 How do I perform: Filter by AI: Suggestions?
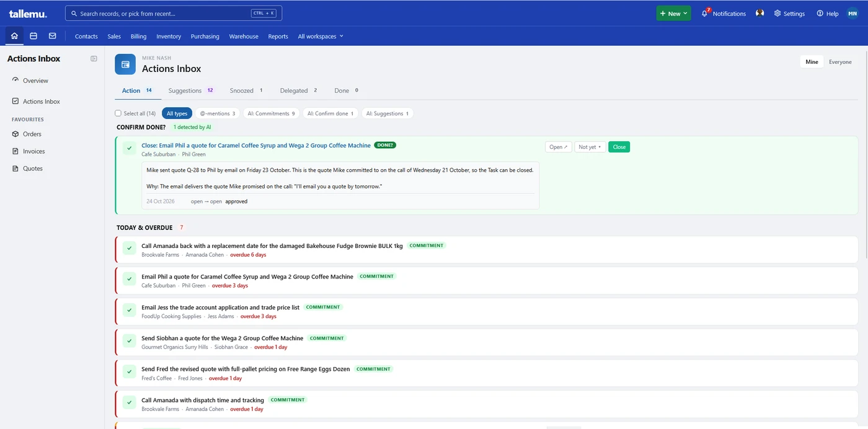[387, 113]
